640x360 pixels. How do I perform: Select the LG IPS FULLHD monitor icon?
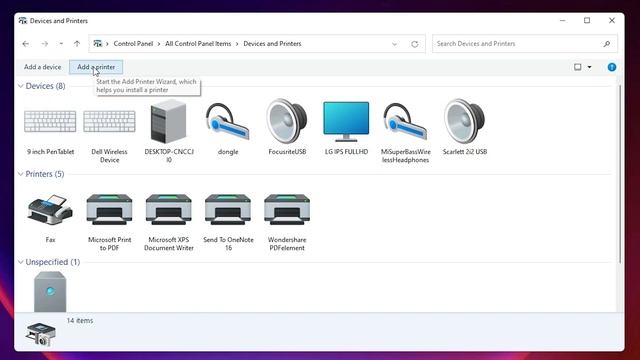click(346, 121)
